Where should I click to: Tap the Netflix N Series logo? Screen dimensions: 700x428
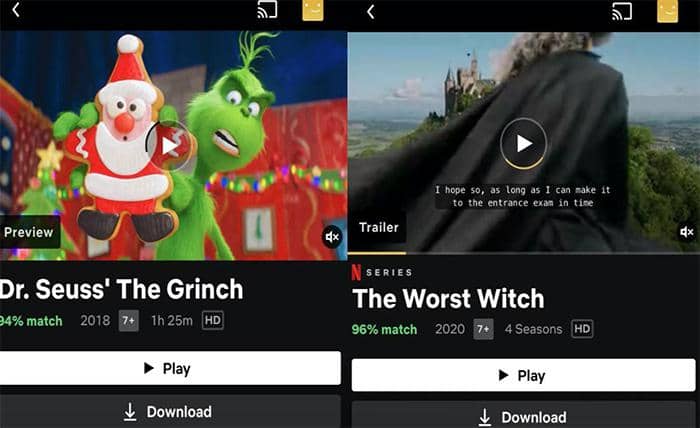pyautogui.click(x=382, y=272)
